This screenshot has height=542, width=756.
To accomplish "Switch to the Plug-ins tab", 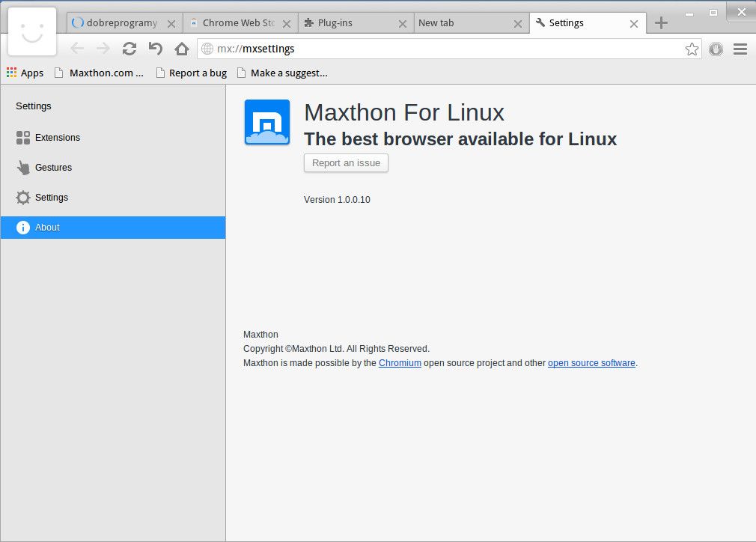I will [x=356, y=22].
